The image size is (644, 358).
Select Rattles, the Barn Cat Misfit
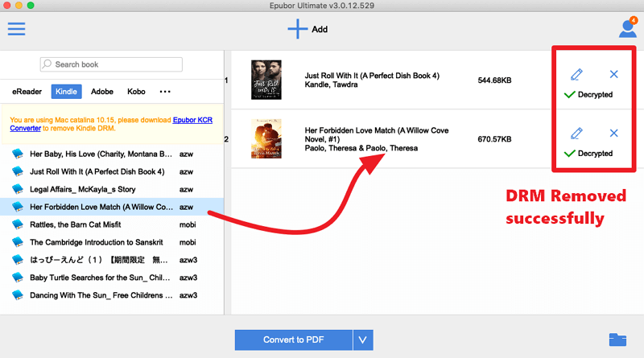[x=112, y=224]
